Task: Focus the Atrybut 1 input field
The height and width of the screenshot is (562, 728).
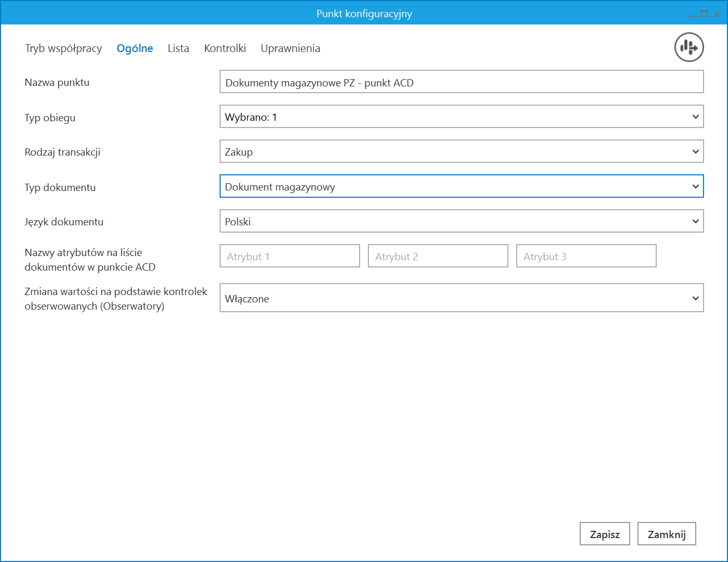Action: click(289, 257)
